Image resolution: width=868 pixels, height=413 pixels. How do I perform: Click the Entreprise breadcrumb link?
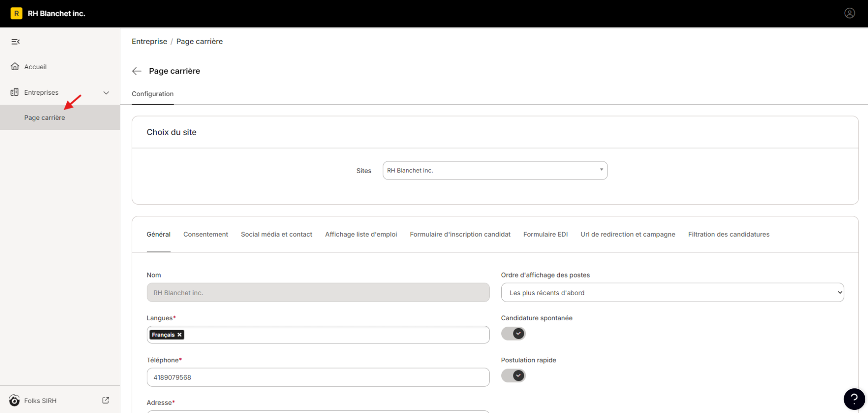[x=149, y=41]
